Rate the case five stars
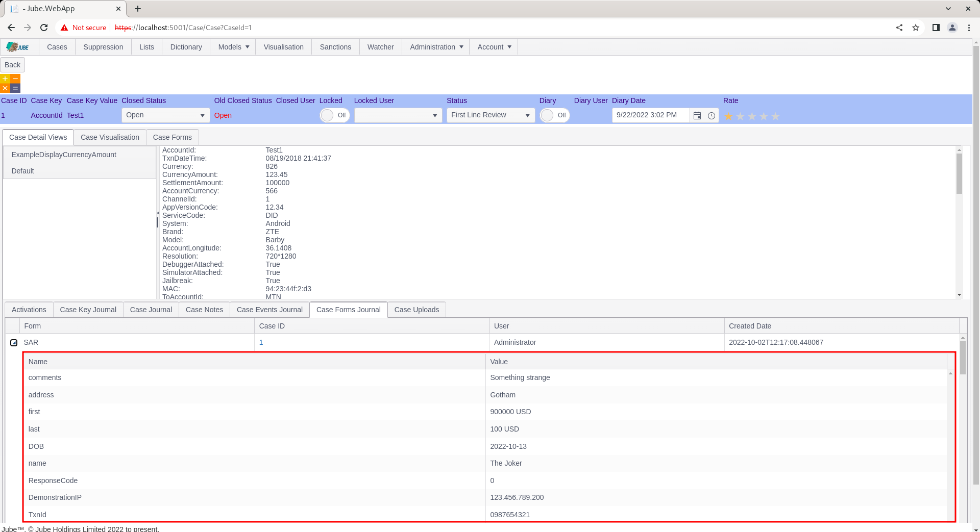 coord(775,116)
